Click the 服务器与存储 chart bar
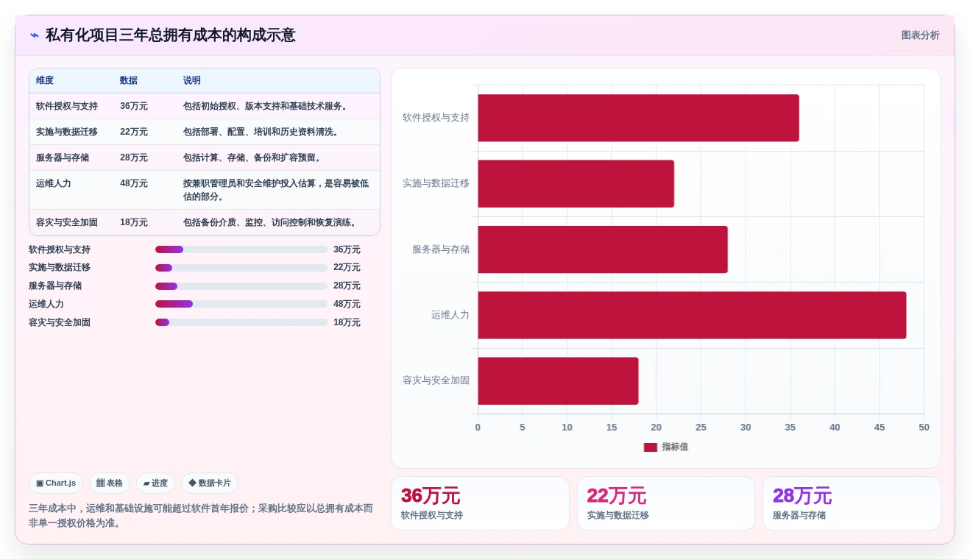This screenshot has height=560, width=970. point(603,249)
